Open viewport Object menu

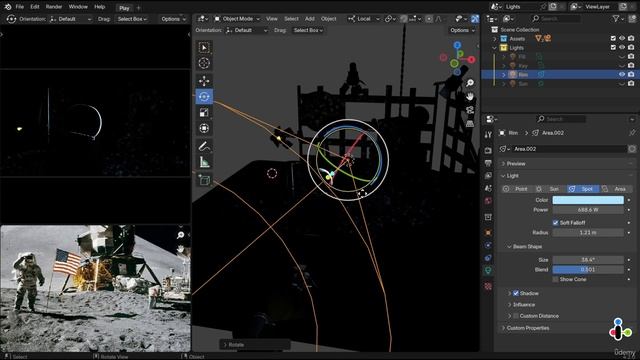click(x=329, y=19)
